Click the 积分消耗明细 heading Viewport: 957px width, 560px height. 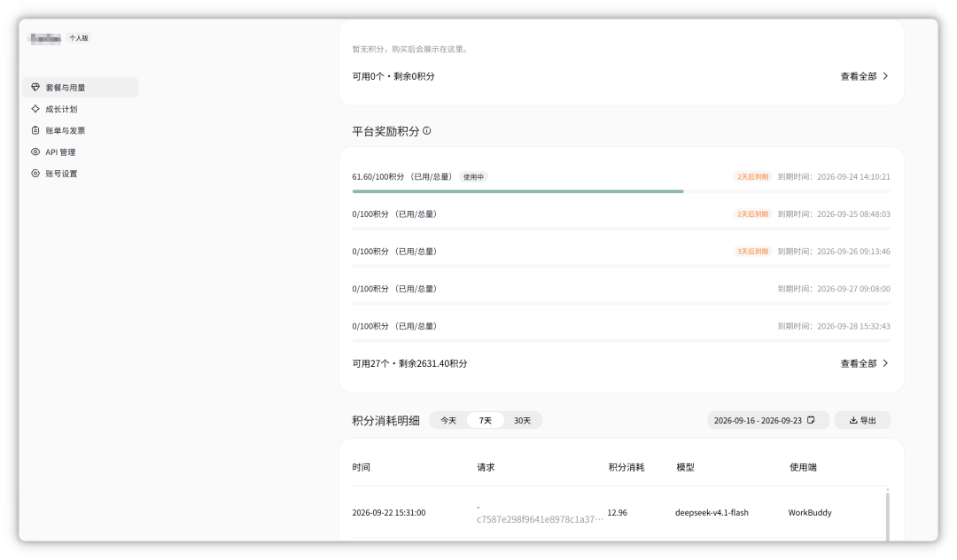385,420
